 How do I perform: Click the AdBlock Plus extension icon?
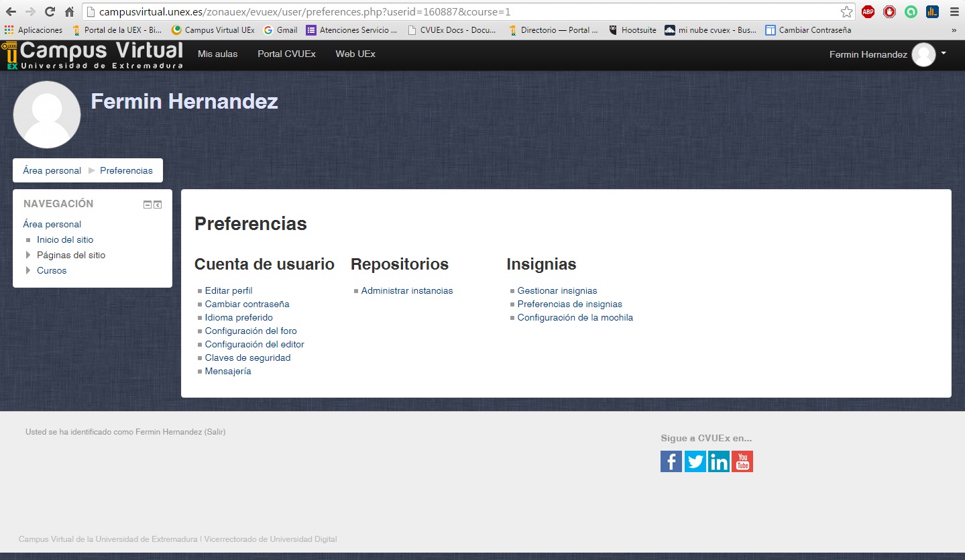coord(868,11)
